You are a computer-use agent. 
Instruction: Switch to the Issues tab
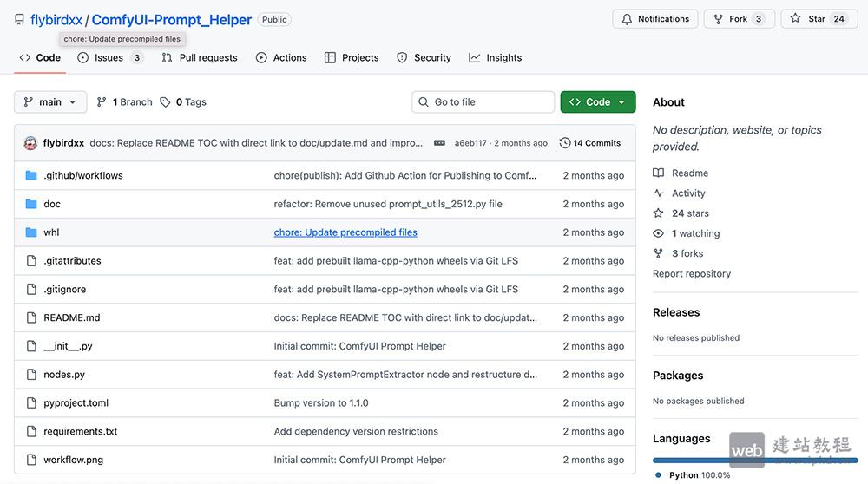109,58
